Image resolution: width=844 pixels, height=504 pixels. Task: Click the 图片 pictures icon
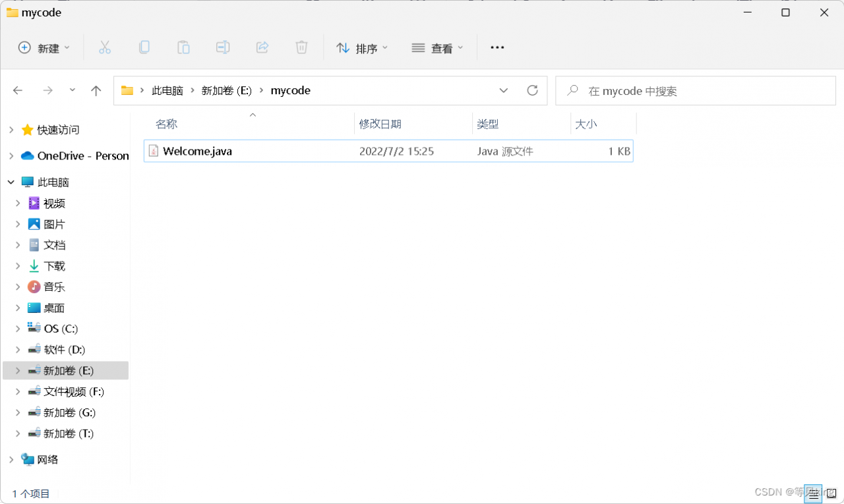(34, 224)
